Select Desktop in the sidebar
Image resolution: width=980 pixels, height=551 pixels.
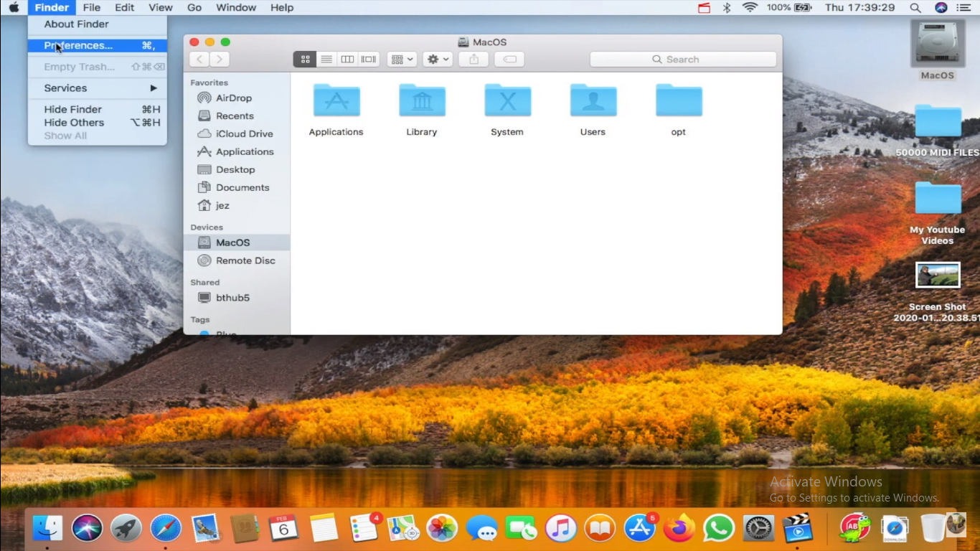[x=237, y=169]
